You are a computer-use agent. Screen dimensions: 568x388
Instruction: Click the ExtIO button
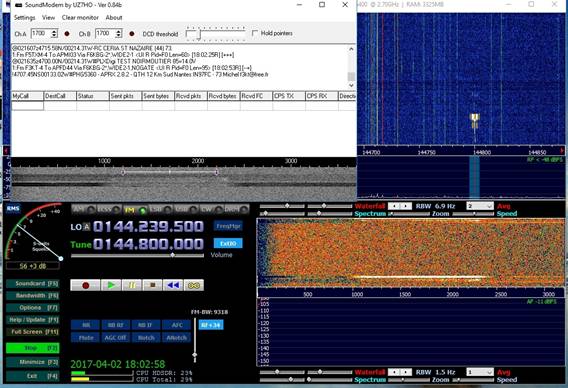pyautogui.click(x=228, y=243)
